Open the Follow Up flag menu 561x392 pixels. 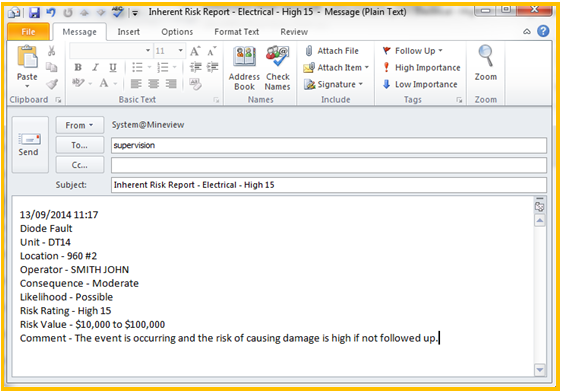412,51
